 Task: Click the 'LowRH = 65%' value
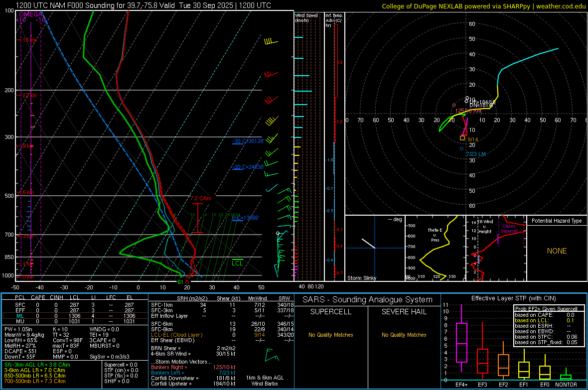pos(20,341)
